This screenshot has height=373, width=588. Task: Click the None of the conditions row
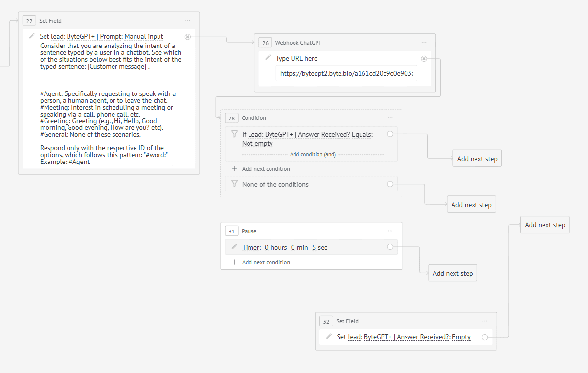(x=311, y=184)
